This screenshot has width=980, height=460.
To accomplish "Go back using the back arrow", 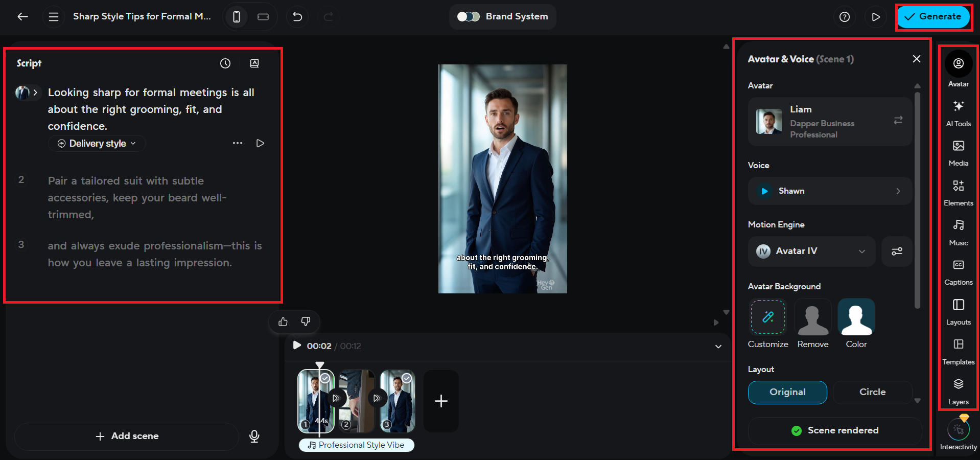I will coord(22,17).
